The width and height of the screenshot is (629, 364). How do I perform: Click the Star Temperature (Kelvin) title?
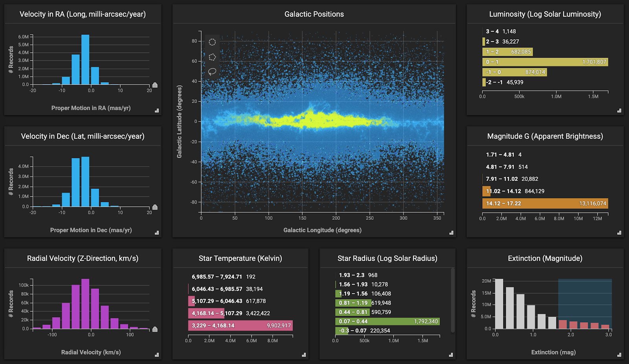[x=240, y=258]
